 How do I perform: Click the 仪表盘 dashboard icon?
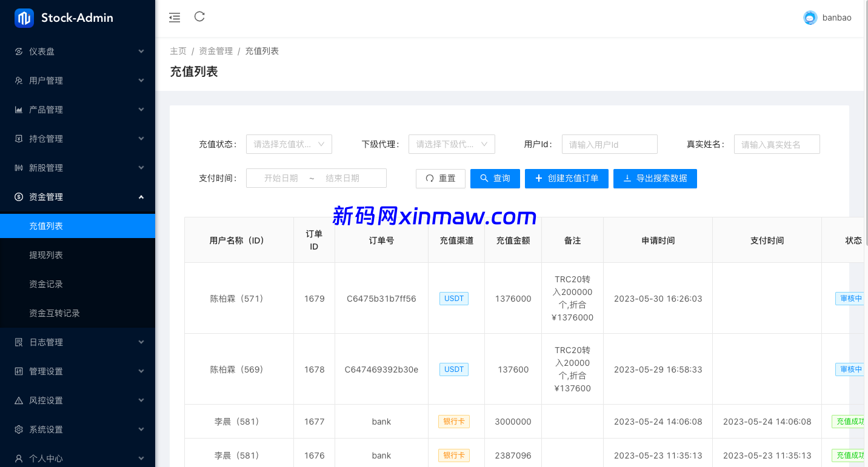tap(19, 51)
